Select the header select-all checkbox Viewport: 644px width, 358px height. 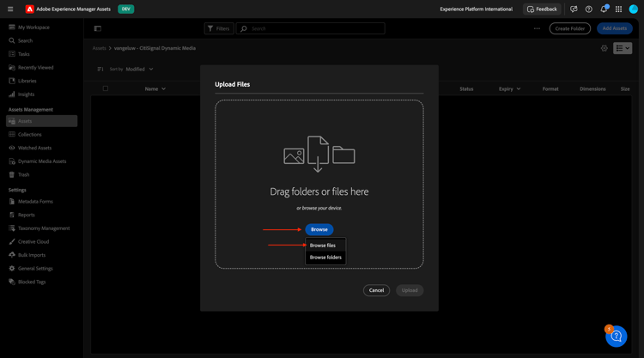coord(106,88)
